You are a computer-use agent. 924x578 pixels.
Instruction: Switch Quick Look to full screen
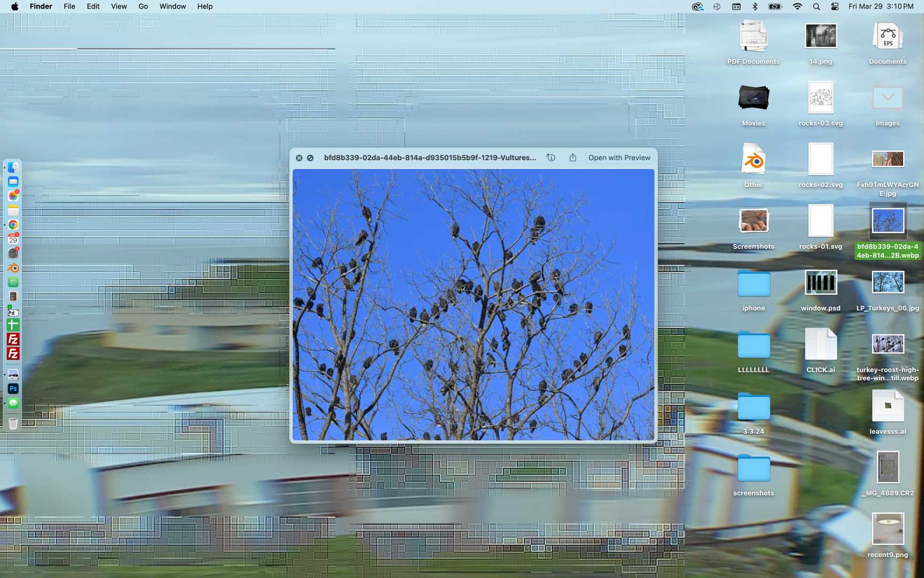310,158
